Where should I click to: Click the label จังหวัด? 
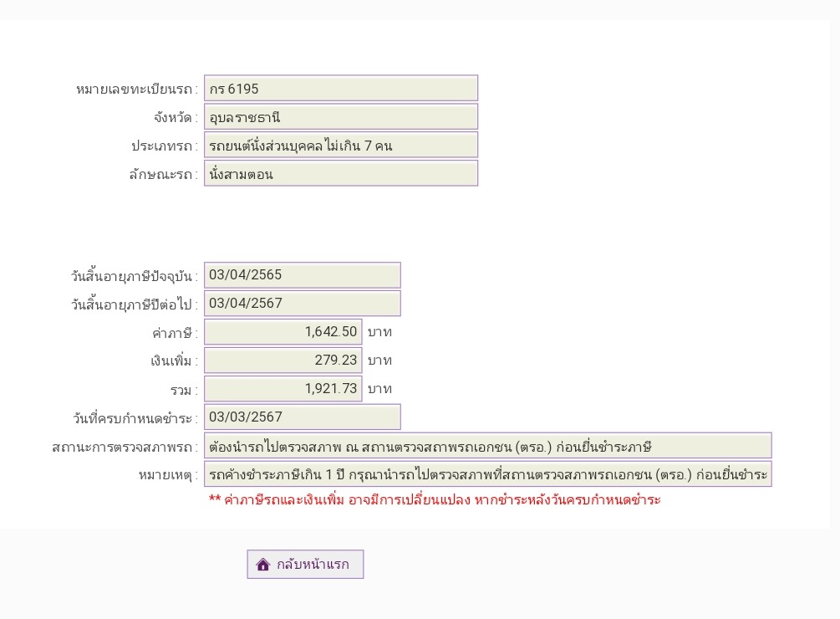pos(176,118)
